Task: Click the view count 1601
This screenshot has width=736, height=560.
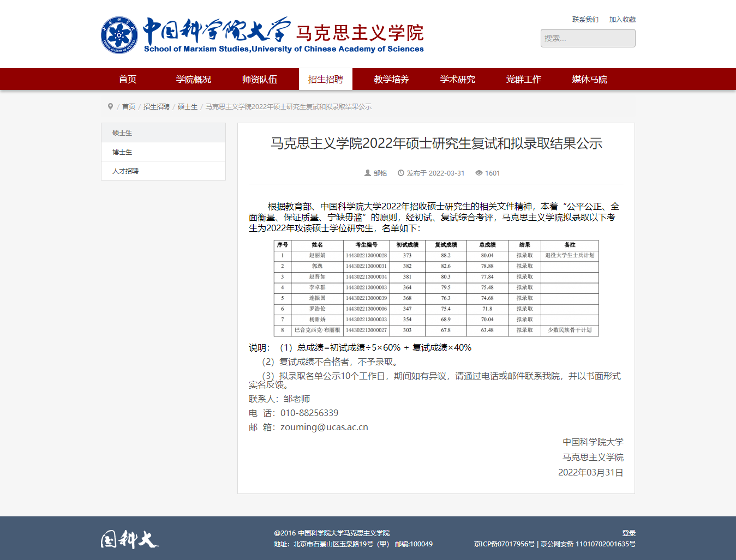Action: pos(493,173)
